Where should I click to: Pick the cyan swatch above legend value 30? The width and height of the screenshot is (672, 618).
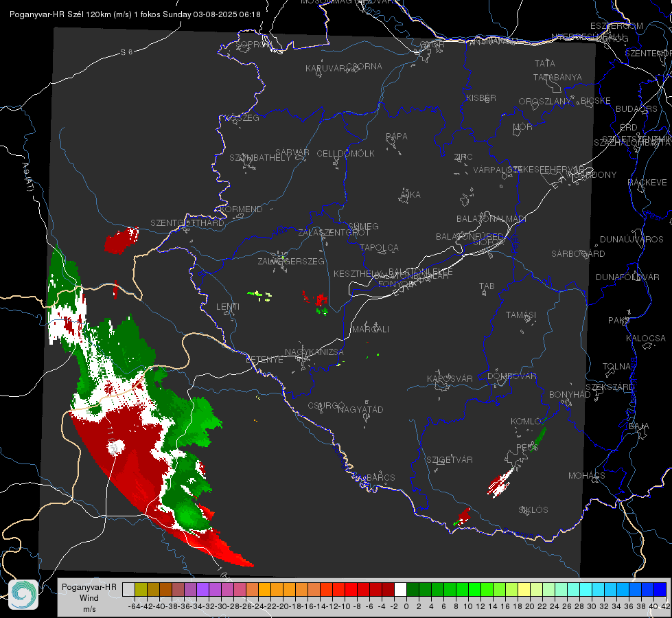[586, 589]
